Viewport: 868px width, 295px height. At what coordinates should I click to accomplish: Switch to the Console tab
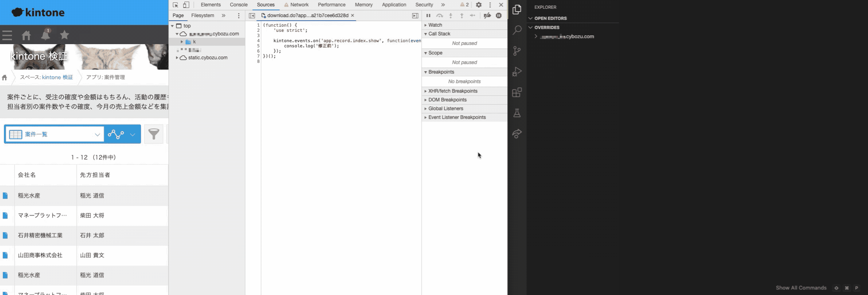point(239,5)
